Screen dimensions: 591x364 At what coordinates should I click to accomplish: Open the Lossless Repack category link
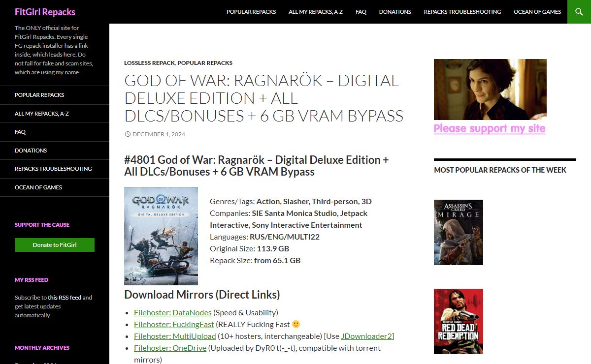(150, 63)
